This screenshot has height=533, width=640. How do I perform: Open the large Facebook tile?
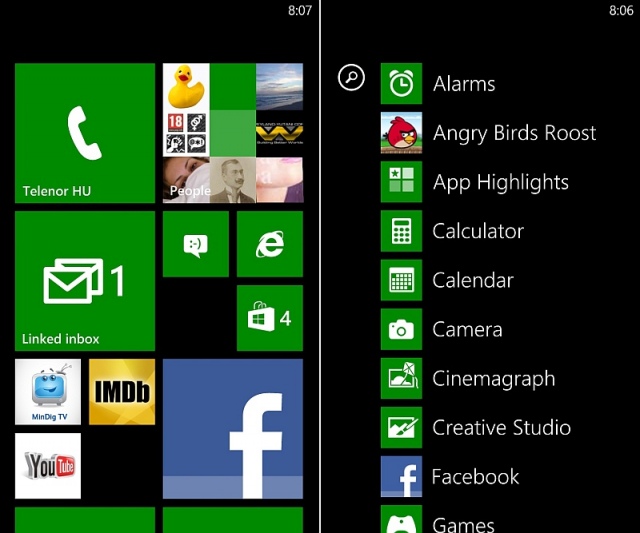coord(233,429)
